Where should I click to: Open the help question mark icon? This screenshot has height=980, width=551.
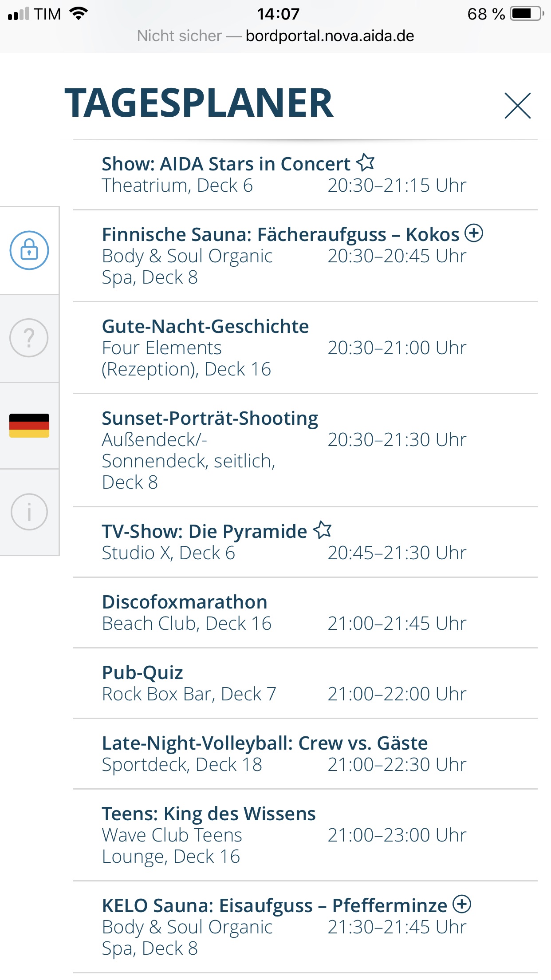29,338
